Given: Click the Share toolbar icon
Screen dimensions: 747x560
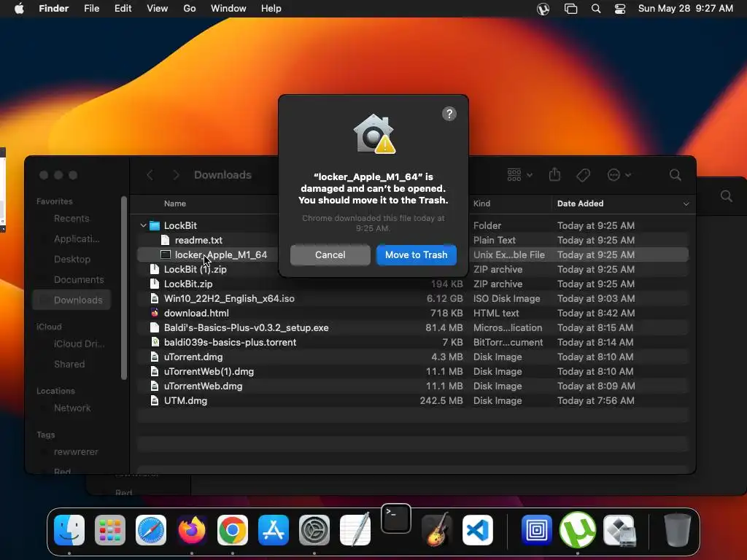Looking at the screenshot, I should [x=554, y=174].
